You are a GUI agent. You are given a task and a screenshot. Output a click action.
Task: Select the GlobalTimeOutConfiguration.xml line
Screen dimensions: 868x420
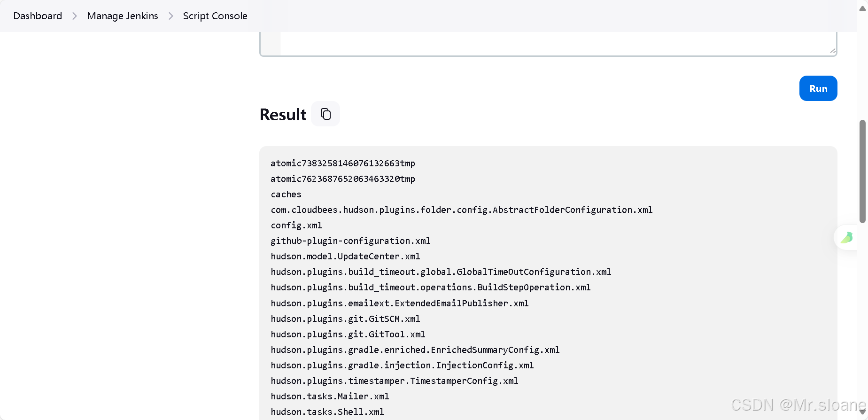[x=441, y=272]
